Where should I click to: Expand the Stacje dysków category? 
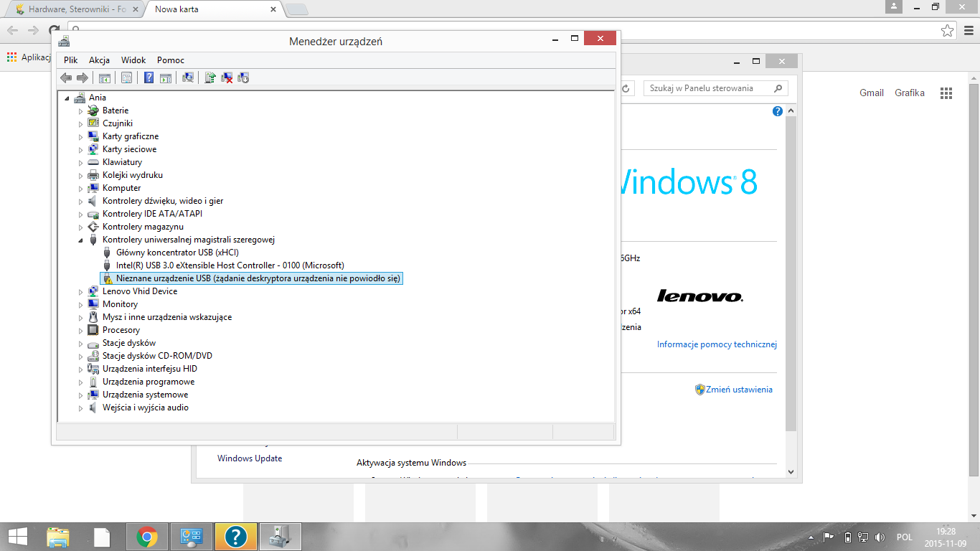coord(81,344)
